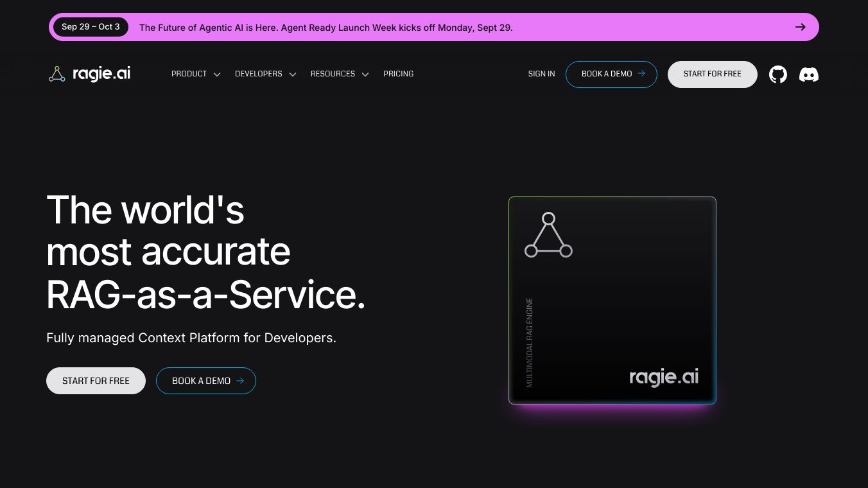Open the Discord icon link
The height and width of the screenshot is (488, 868).
coord(809,74)
